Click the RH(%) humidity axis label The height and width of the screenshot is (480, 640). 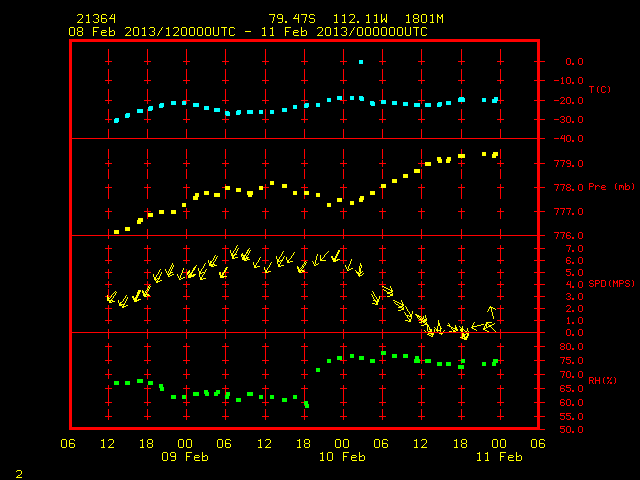point(602,380)
